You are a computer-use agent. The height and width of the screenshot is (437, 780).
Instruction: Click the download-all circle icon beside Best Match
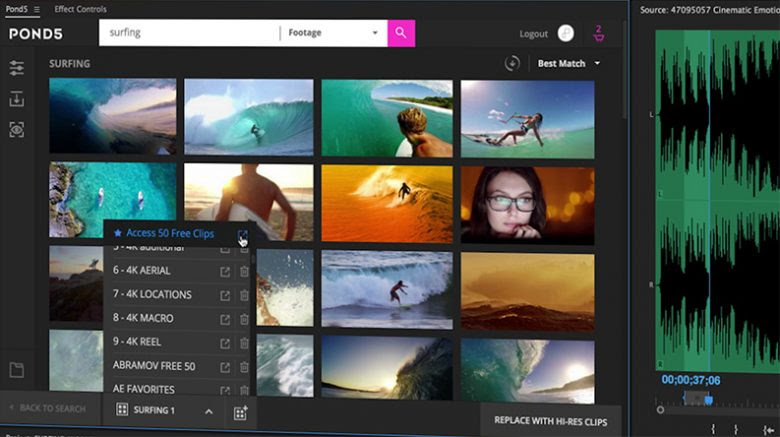[513, 64]
